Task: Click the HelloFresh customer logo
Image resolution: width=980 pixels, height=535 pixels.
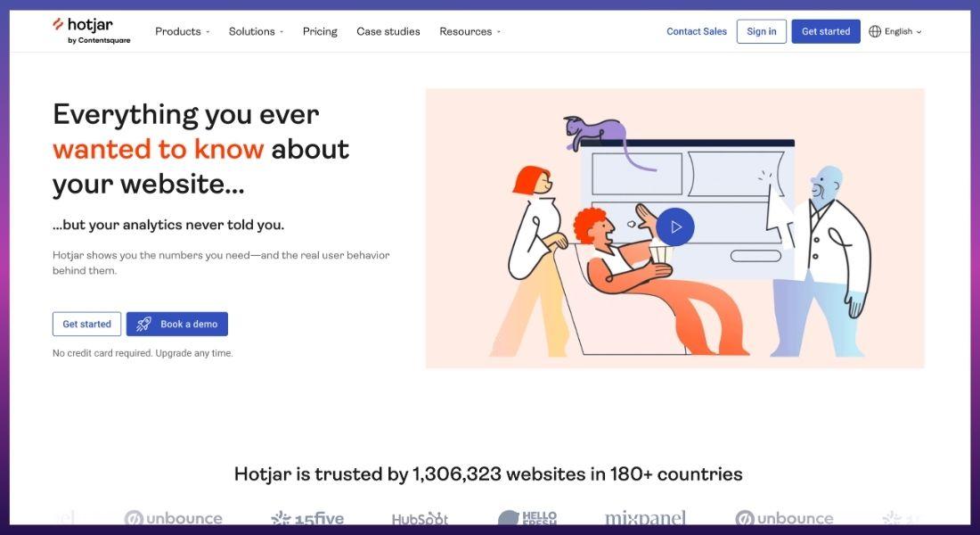Action: coord(527,517)
